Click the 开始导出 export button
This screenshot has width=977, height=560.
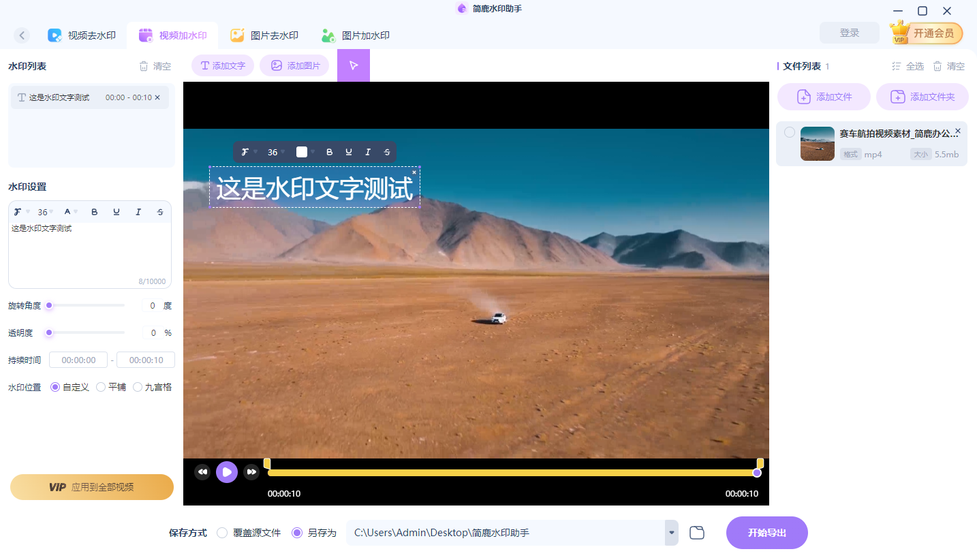pyautogui.click(x=766, y=532)
